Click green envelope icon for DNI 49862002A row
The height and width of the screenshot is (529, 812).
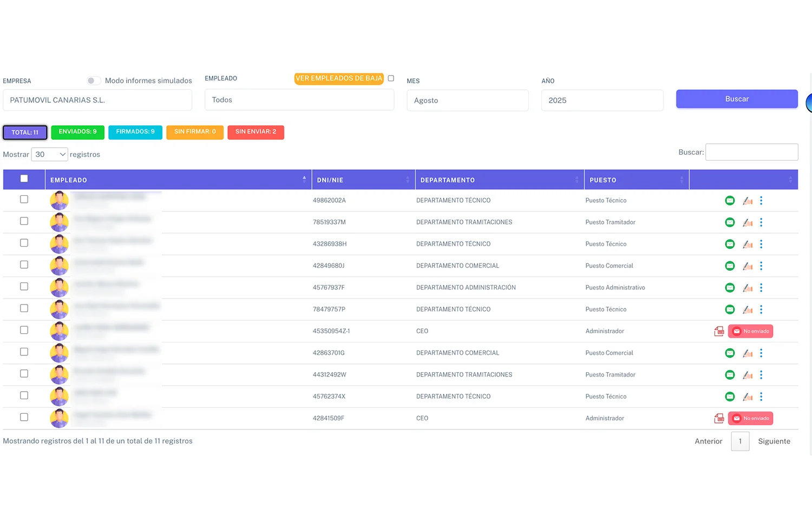(x=730, y=201)
